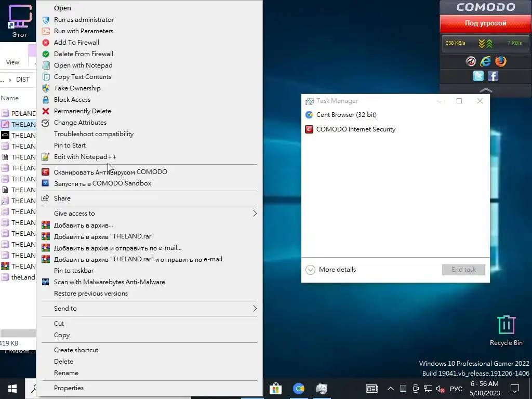This screenshot has width=532, height=399.
Task: Choose Pin to Start
Action: point(70,145)
